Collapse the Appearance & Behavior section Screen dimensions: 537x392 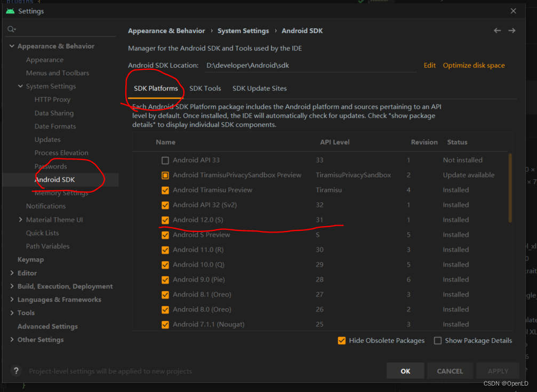pyautogui.click(x=12, y=46)
